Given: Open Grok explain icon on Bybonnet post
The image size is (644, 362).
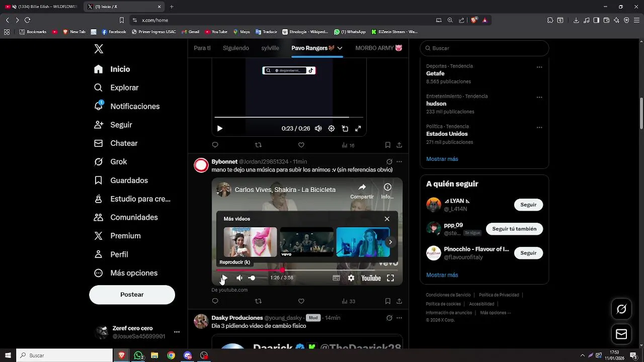Looking at the screenshot, I should point(389,162).
